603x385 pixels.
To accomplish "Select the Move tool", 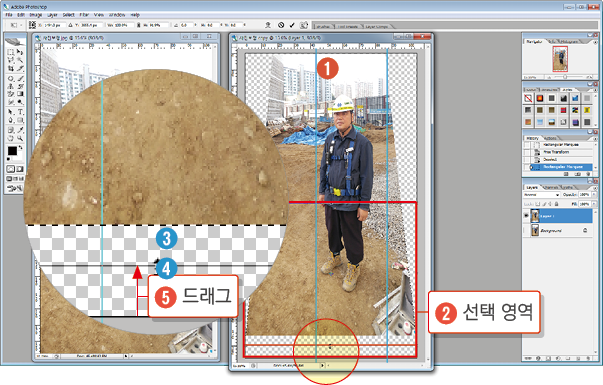I will click(20, 52).
